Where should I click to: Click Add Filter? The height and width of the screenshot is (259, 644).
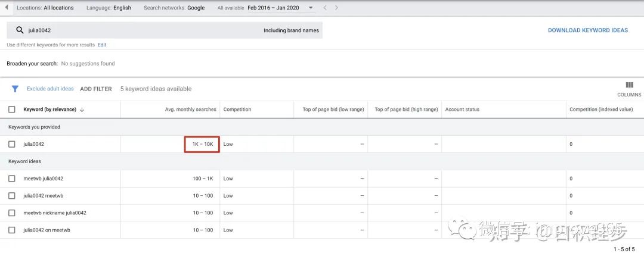(95, 89)
